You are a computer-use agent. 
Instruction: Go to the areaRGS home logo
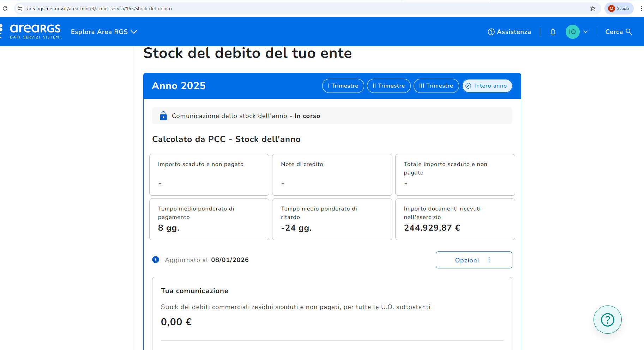[x=35, y=31]
